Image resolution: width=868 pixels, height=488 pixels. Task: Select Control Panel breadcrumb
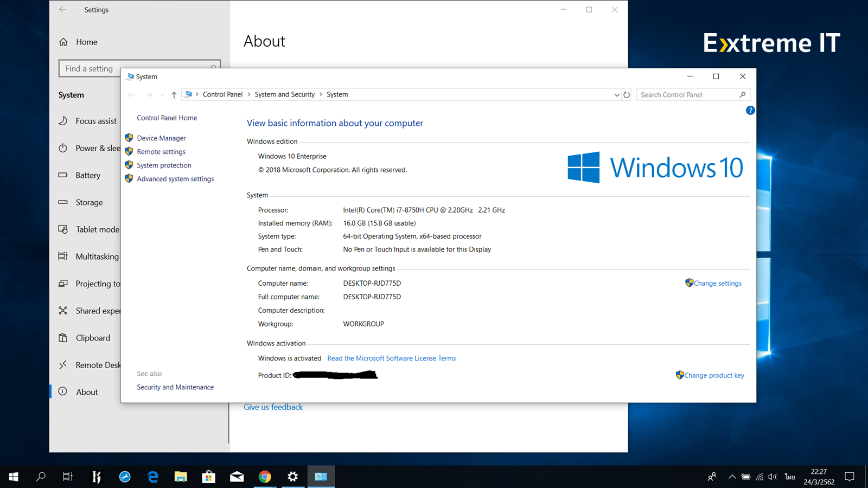click(222, 94)
